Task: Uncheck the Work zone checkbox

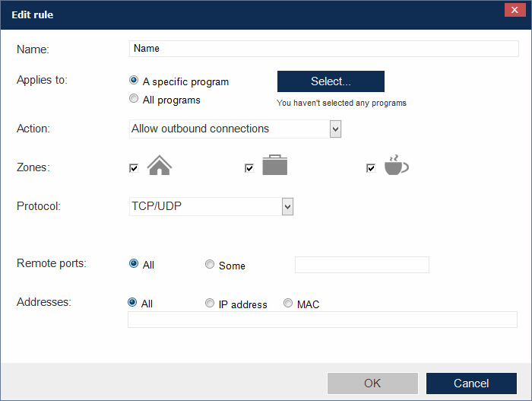Action: coord(249,168)
